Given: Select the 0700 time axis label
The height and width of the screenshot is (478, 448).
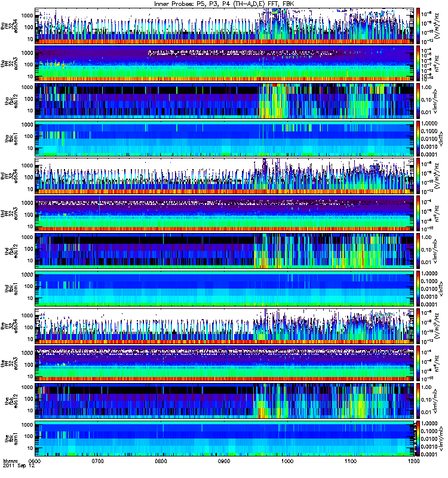Looking at the screenshot, I should point(98,461).
